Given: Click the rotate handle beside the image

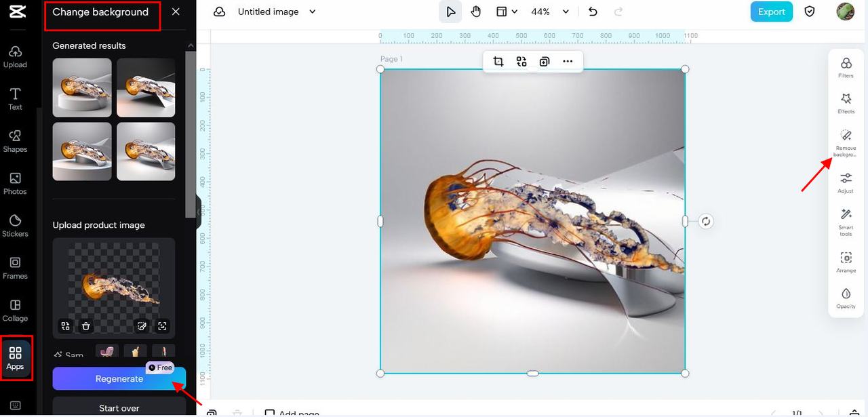Looking at the screenshot, I should coord(706,221).
